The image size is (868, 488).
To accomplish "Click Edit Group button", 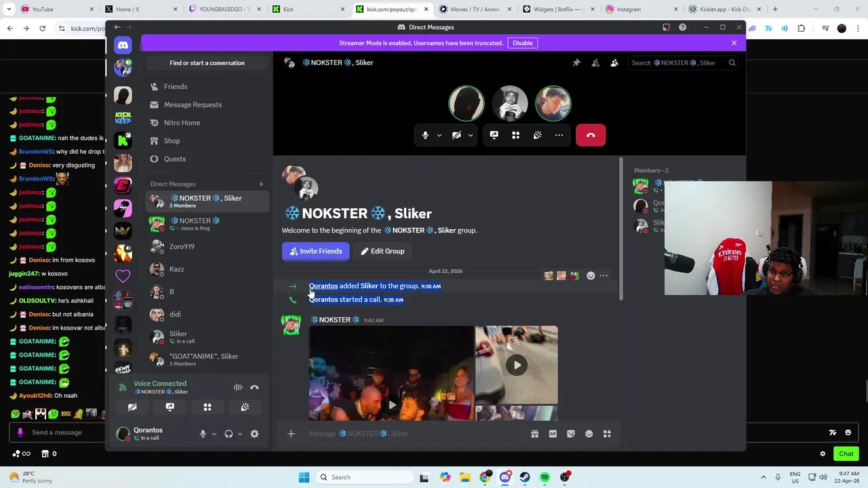I will pos(382,251).
